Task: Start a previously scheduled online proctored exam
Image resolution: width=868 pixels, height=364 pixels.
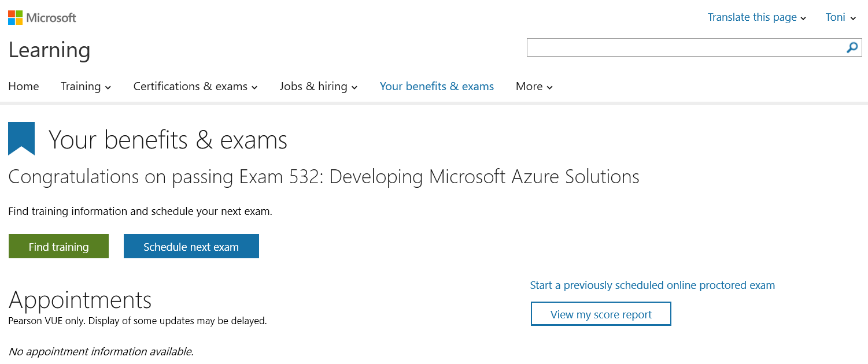Action: click(652, 285)
